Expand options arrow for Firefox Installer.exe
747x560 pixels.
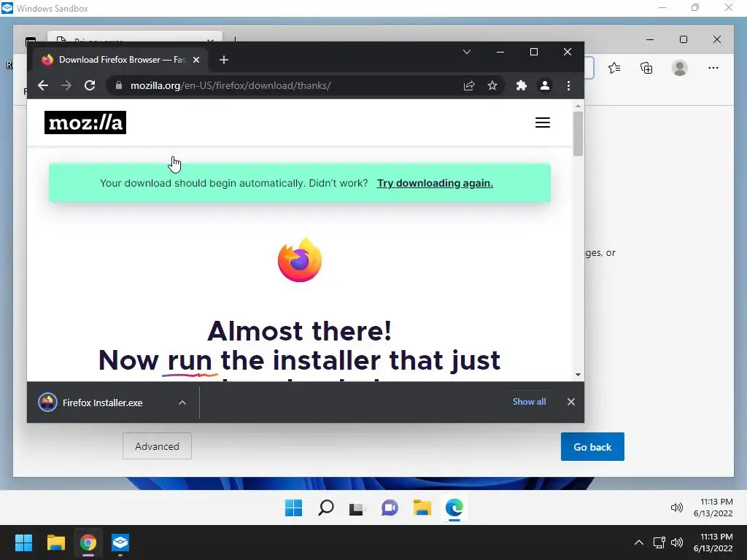(182, 402)
